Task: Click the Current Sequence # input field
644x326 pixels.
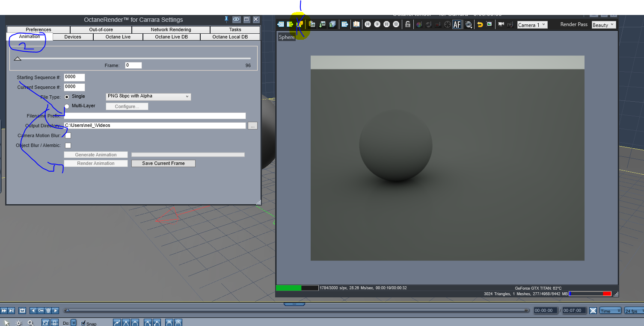Action: pyautogui.click(x=74, y=87)
